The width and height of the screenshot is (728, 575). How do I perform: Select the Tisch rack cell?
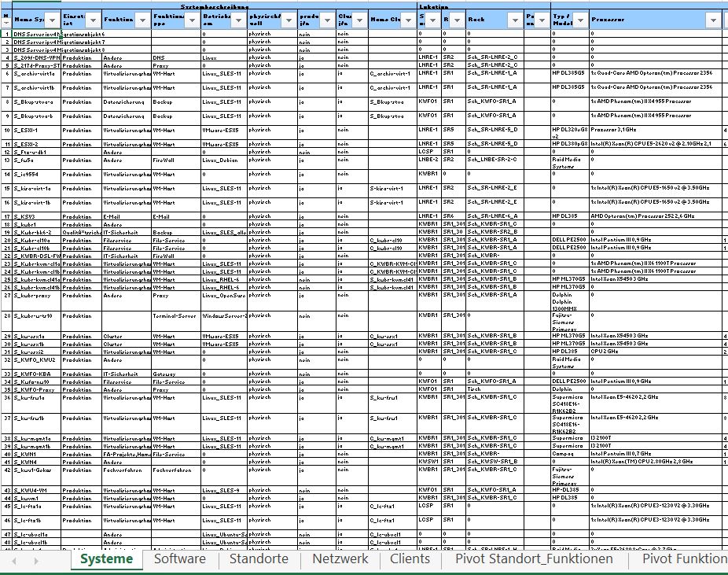coord(495,389)
